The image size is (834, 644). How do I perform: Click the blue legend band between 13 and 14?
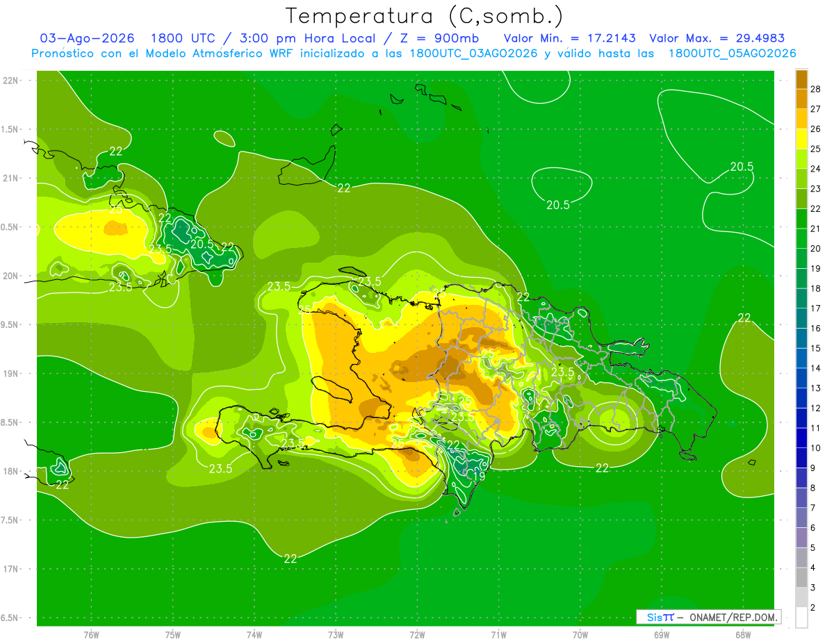pos(801,378)
